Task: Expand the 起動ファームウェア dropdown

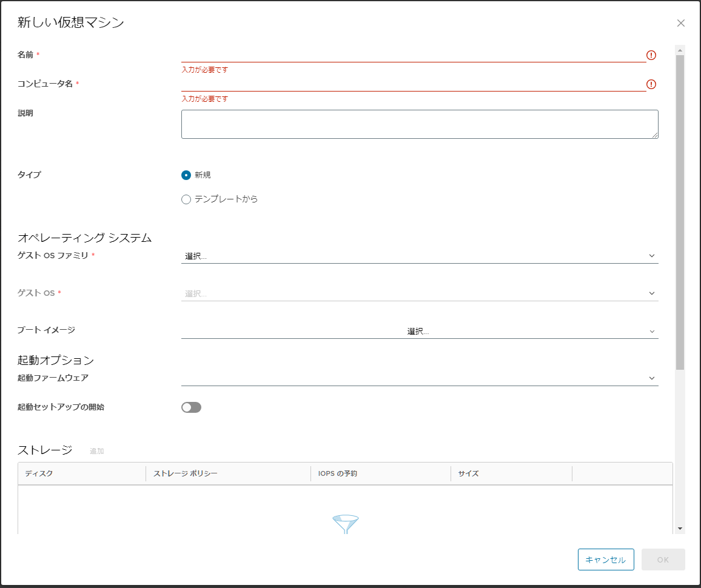Action: tap(420, 378)
